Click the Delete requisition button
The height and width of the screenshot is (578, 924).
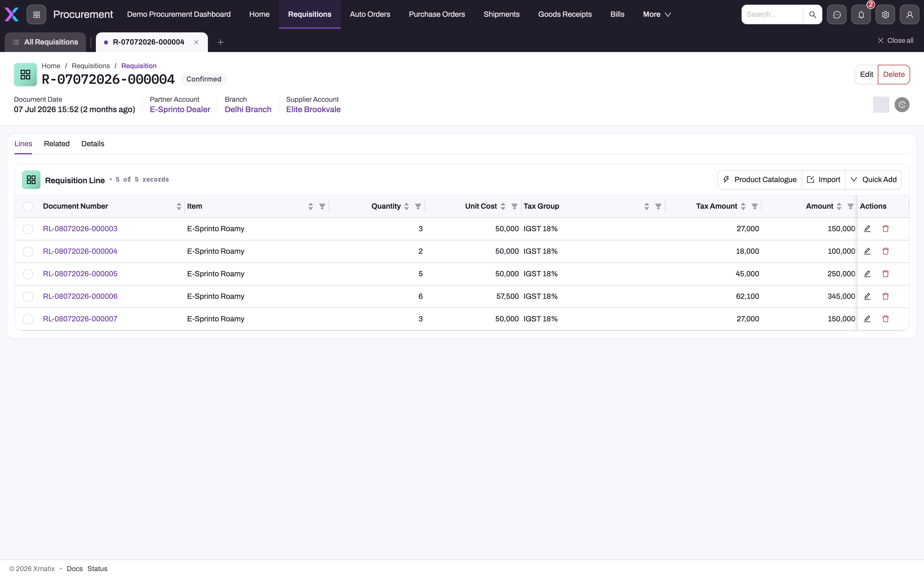(x=894, y=75)
